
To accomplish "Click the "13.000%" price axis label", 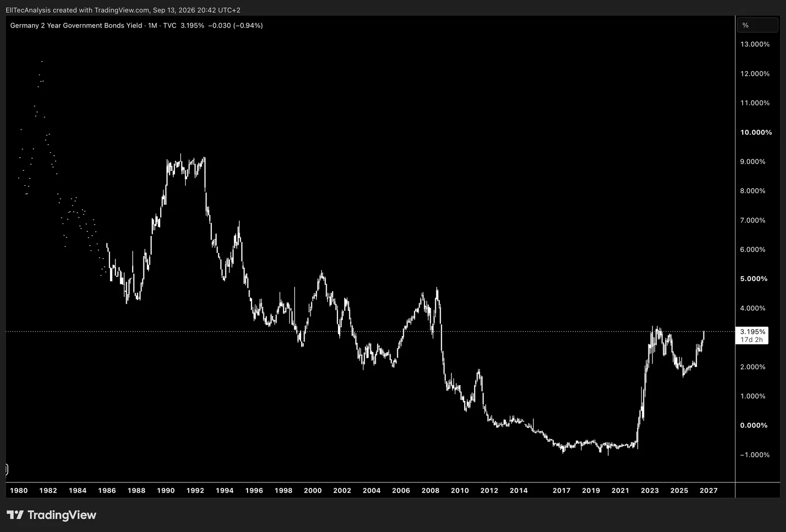I will pos(755,44).
